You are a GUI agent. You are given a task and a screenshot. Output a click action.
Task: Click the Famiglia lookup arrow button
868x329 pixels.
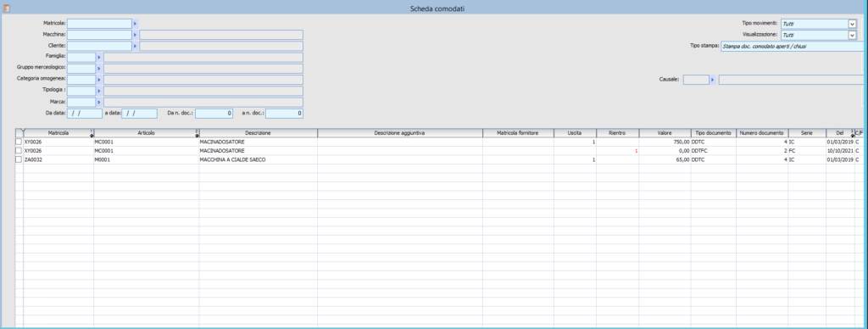click(99, 57)
